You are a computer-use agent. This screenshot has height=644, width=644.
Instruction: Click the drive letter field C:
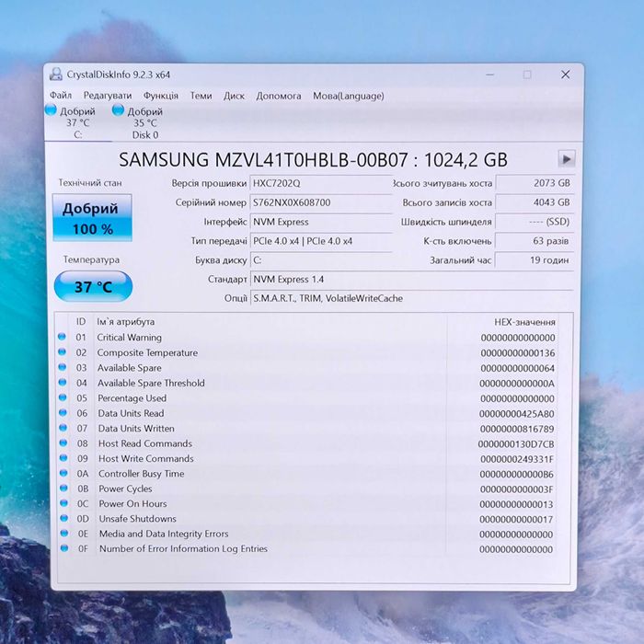pyautogui.click(x=321, y=260)
